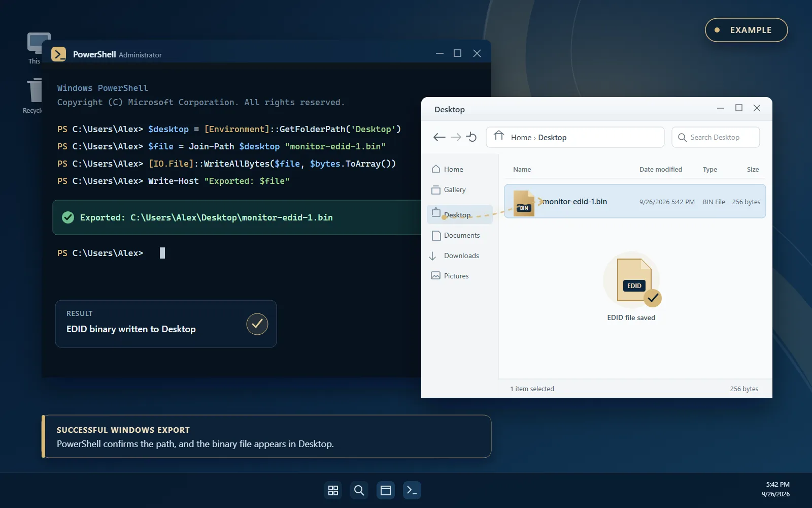The width and height of the screenshot is (812, 508).
Task: Open taskbar search magnifier
Action: (359, 490)
